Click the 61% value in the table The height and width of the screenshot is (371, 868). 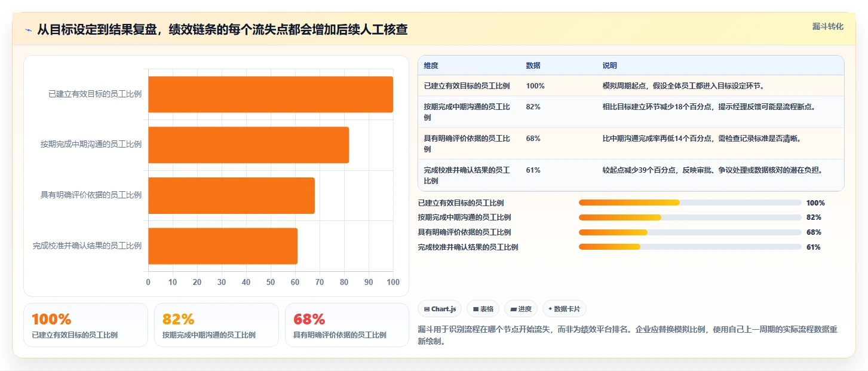(x=533, y=170)
